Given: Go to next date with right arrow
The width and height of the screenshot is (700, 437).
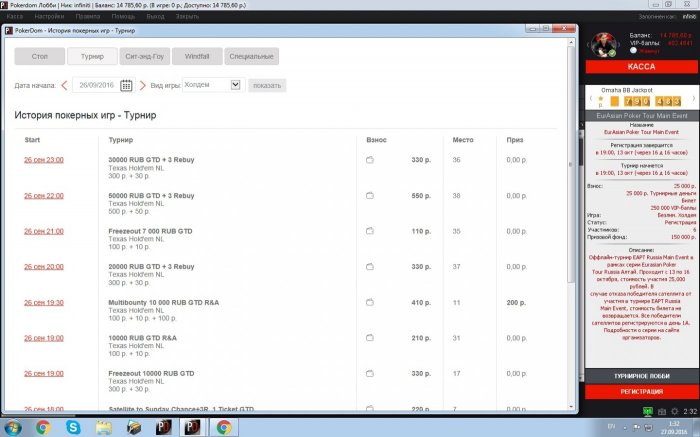Looking at the screenshot, I should (x=142, y=85).
